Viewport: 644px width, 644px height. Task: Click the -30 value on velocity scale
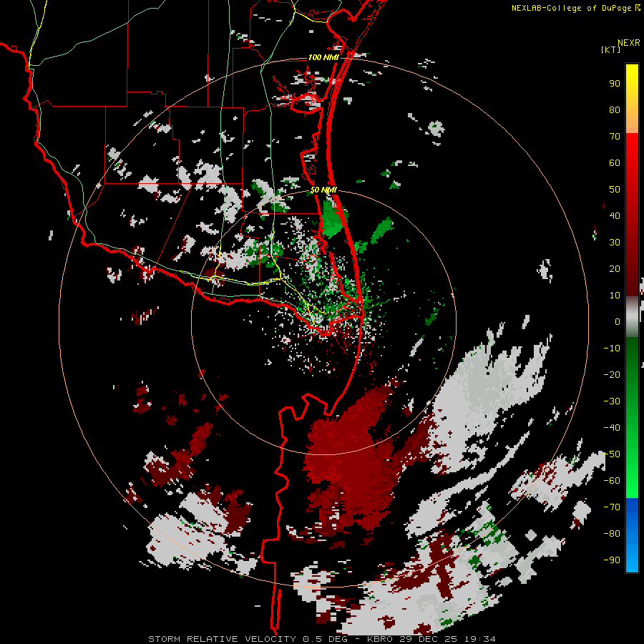(612, 401)
